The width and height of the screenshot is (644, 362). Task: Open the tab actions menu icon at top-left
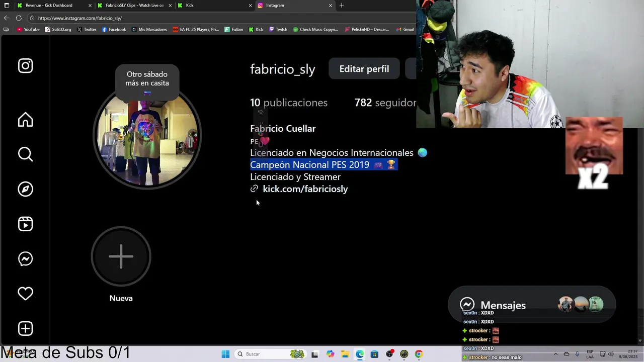[x=7, y=5]
